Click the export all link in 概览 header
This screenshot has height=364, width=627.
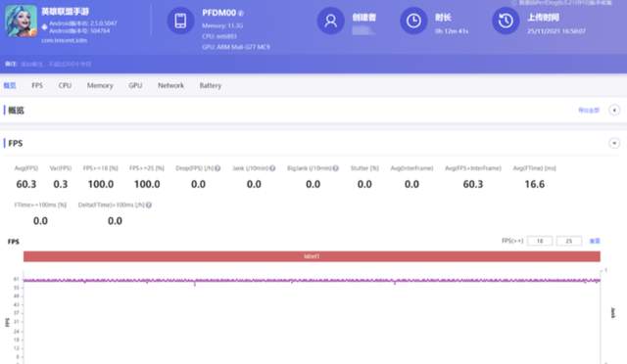tap(589, 111)
